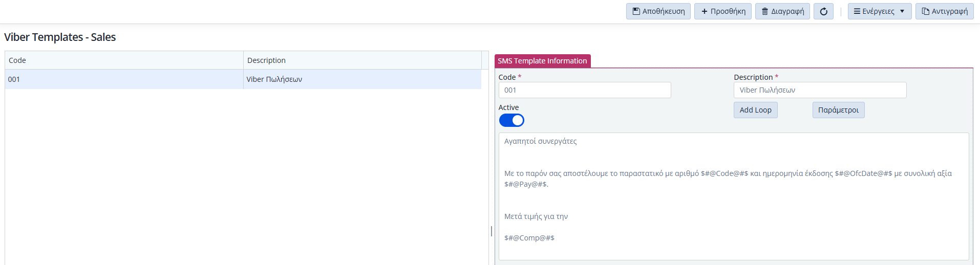Toggle the Active switch off
The image size is (980, 265).
(x=512, y=120)
